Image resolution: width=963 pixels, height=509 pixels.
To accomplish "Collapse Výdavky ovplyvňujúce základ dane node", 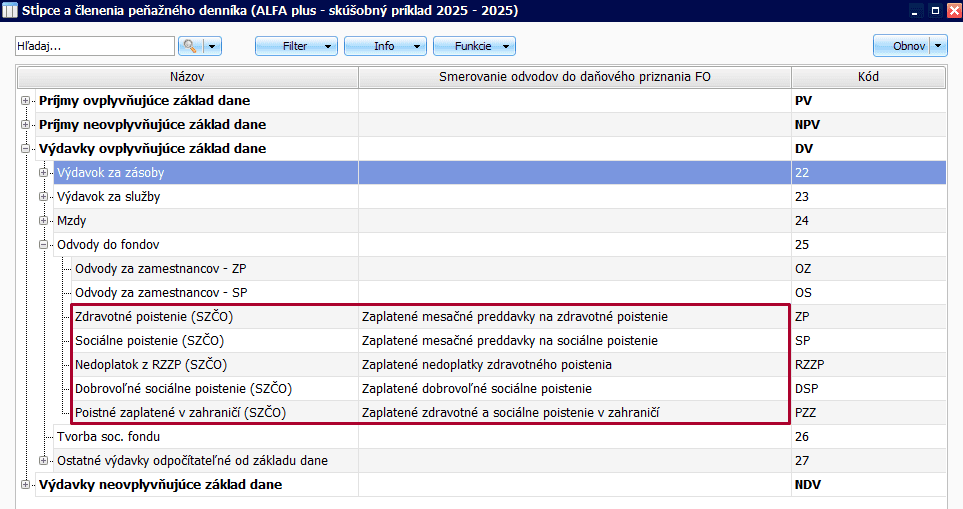I will [25, 149].
